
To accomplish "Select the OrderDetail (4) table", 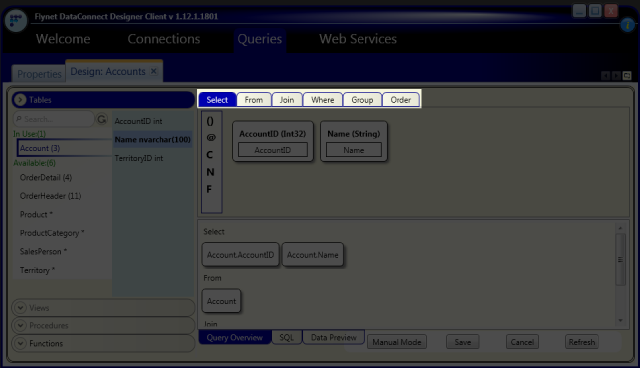I will click(x=46, y=177).
